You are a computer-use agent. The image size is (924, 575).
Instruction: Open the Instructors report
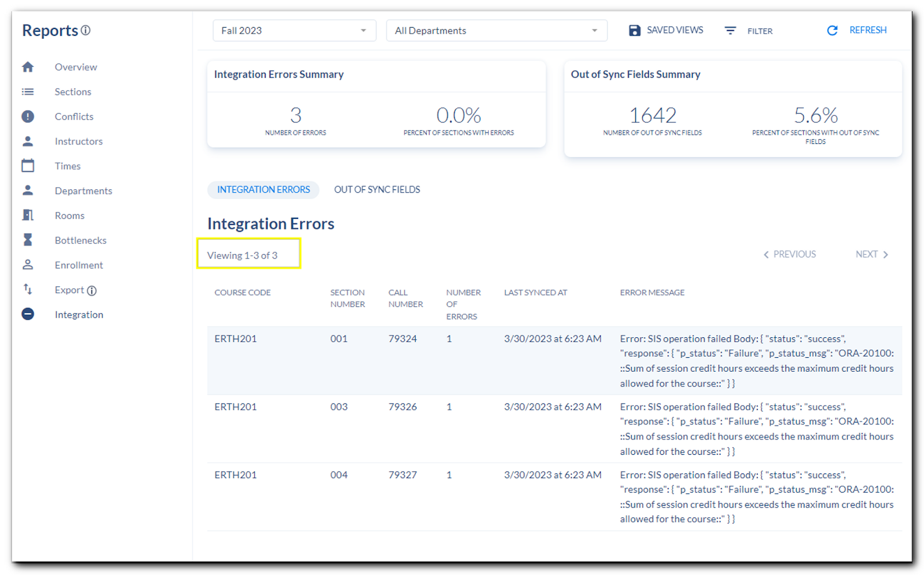coord(79,141)
